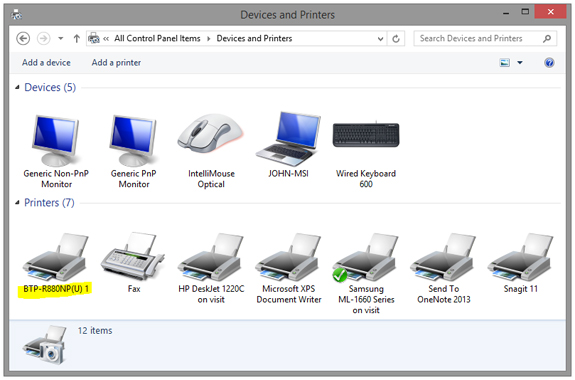The height and width of the screenshot is (380, 575).
Task: Select the Fax machine icon
Action: [x=133, y=256]
